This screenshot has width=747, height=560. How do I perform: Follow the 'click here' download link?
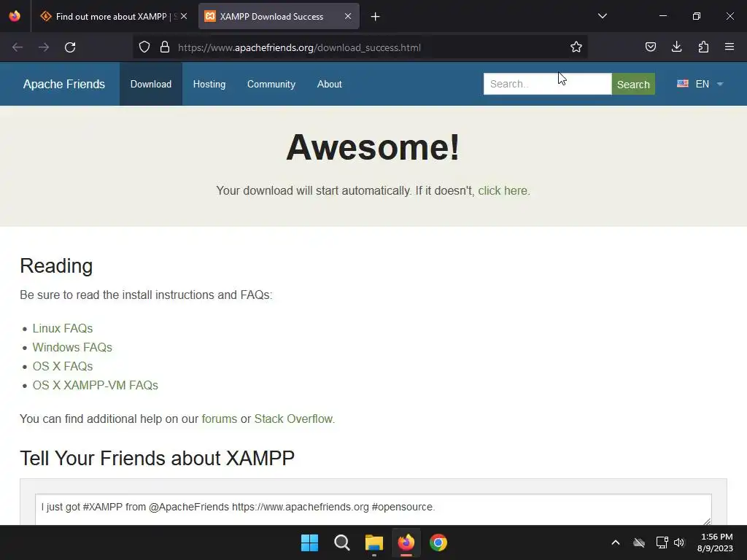pos(503,190)
